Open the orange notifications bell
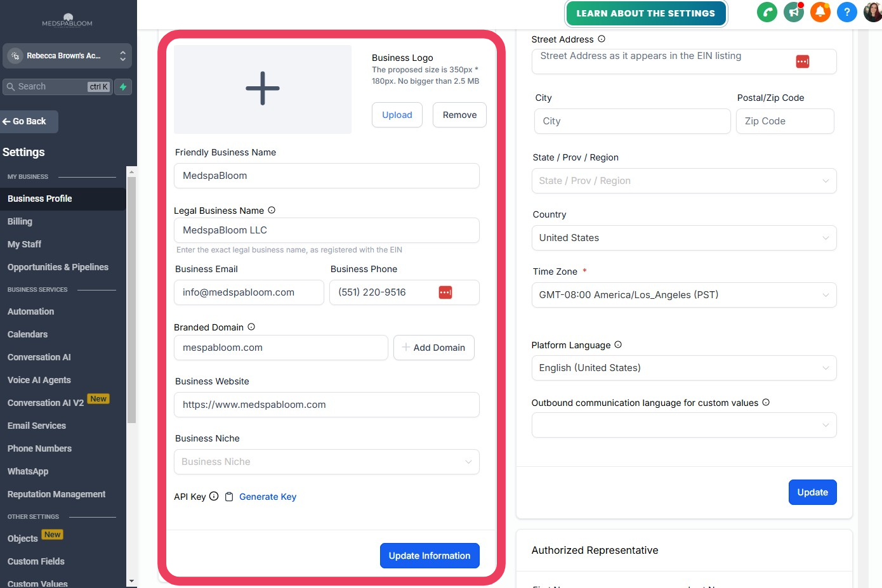 (820, 12)
